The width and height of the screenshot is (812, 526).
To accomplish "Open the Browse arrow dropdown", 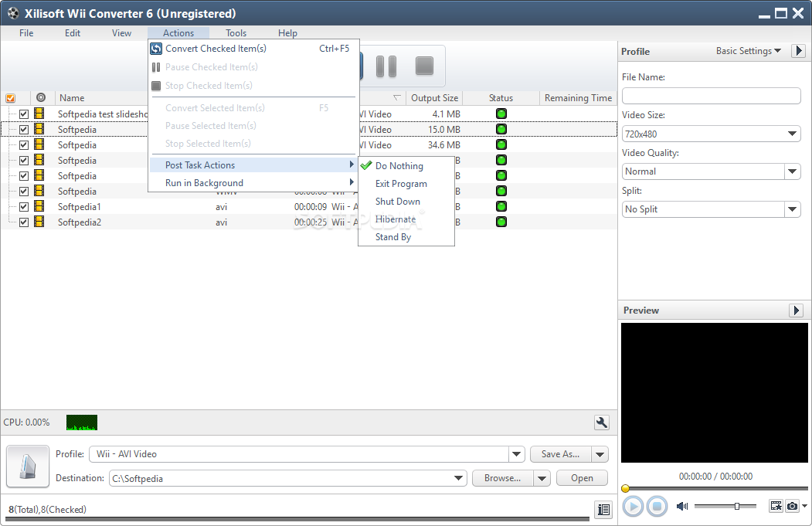I will 542,478.
